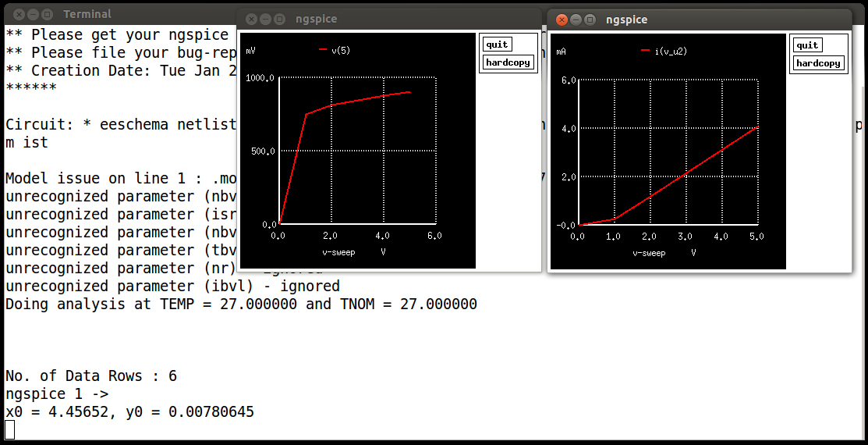Click the mV unit label in left plot
The height and width of the screenshot is (445, 868).
251,51
